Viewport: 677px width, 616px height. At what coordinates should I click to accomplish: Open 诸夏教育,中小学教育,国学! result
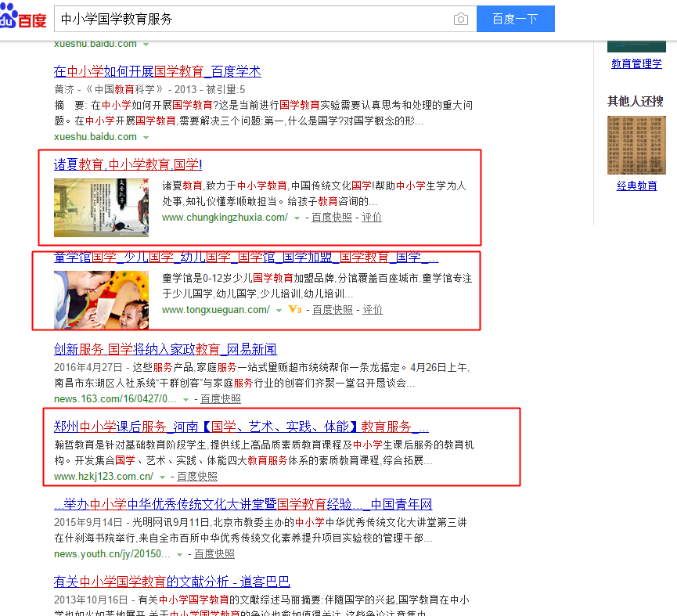[x=128, y=164]
